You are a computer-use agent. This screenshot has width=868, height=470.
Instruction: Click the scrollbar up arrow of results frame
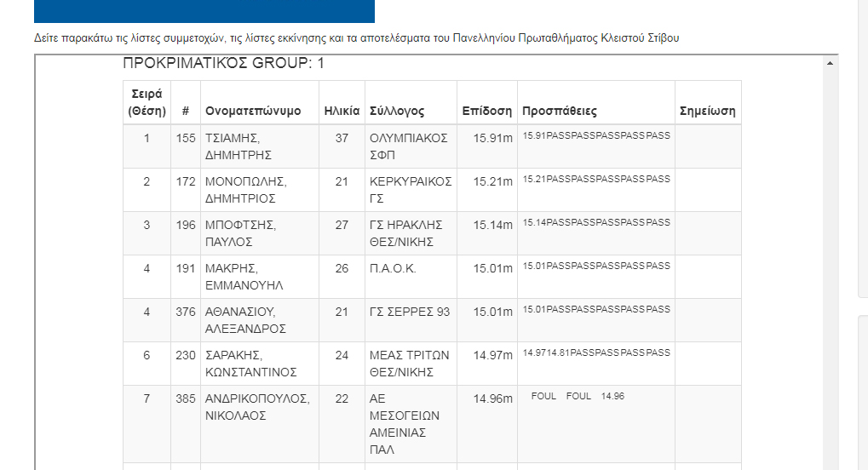[x=830, y=63]
